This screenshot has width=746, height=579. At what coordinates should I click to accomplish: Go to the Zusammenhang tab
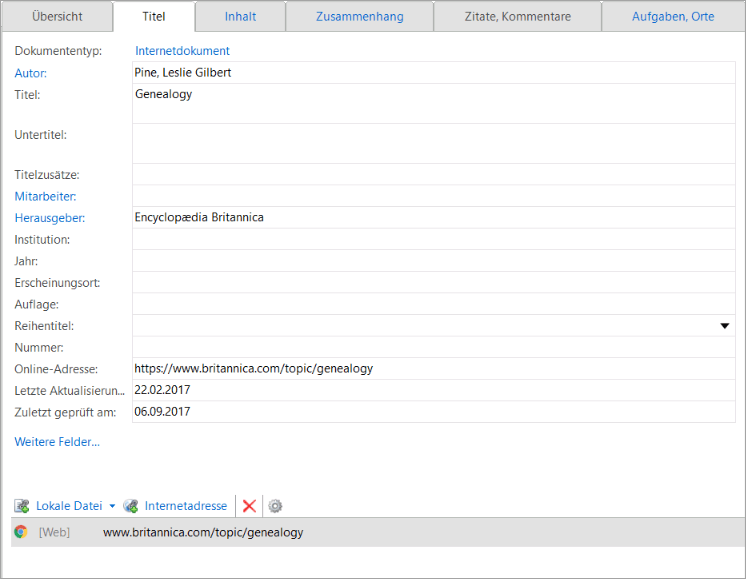360,17
